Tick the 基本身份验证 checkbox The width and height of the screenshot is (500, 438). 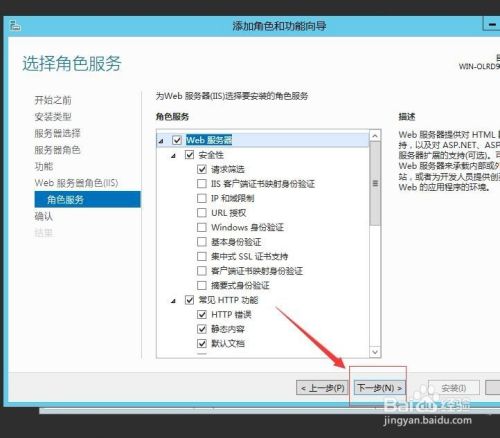click(202, 242)
